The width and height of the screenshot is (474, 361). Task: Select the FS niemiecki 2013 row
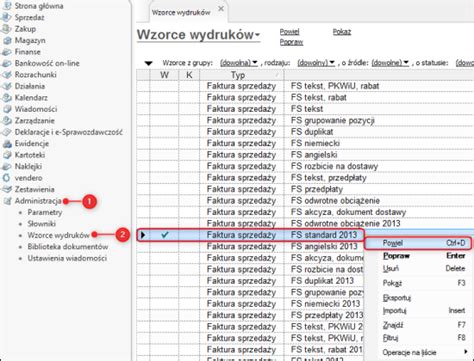pos(250,304)
